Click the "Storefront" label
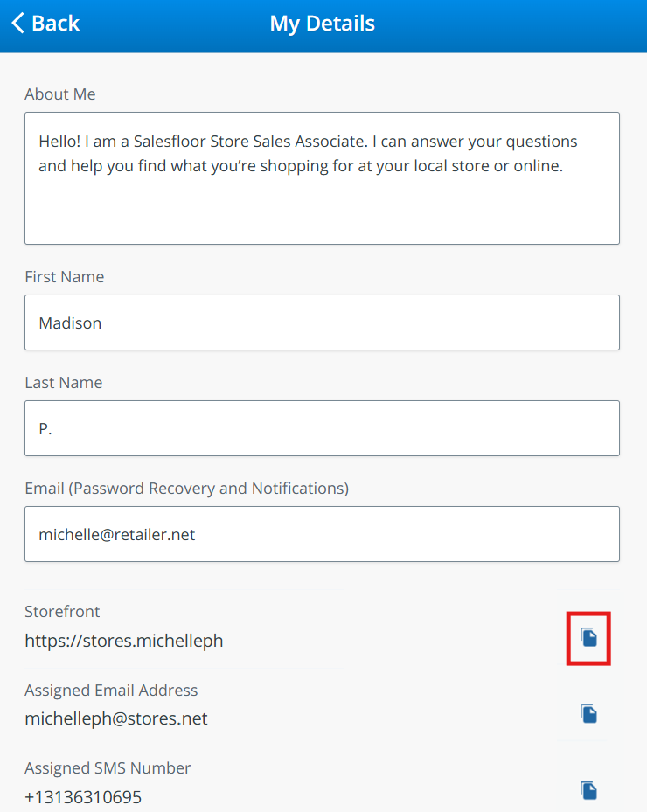 (63, 612)
